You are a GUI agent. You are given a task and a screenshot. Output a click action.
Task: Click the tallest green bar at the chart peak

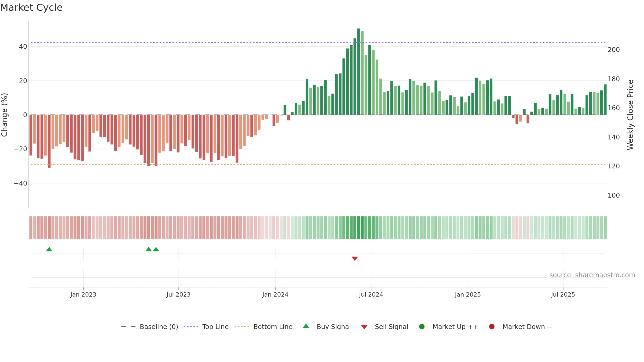tap(358, 72)
